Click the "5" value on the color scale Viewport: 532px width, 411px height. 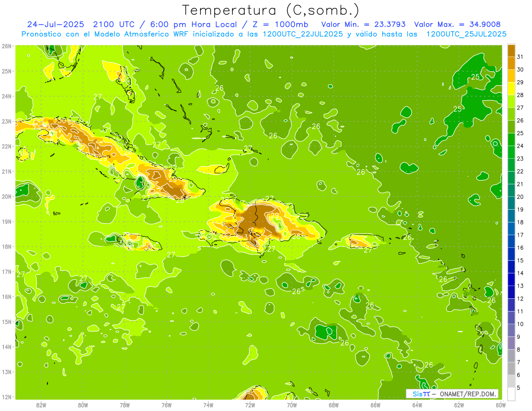(519, 388)
